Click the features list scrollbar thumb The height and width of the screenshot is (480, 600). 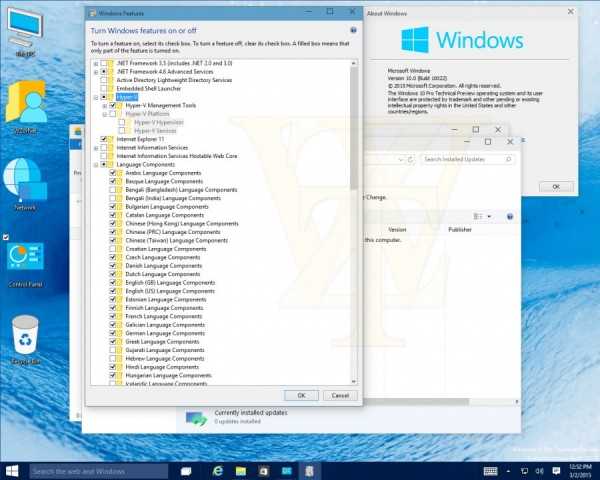point(354,127)
